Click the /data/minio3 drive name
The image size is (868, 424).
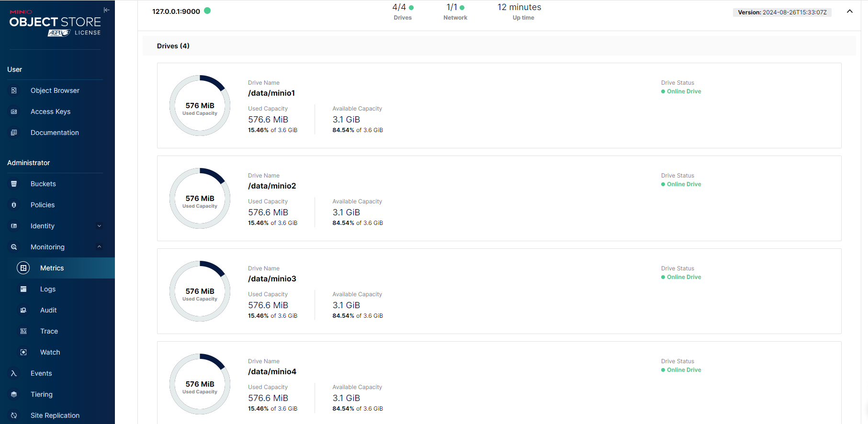272,279
